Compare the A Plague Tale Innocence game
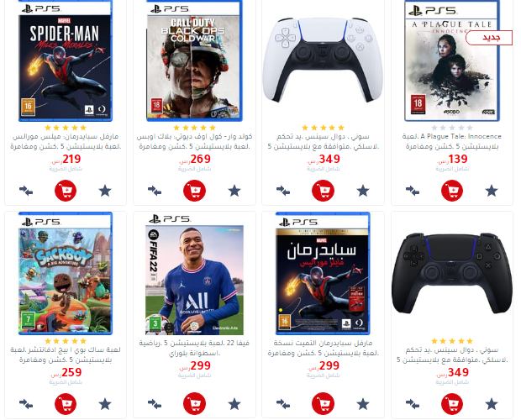521x420 pixels. coord(413,191)
